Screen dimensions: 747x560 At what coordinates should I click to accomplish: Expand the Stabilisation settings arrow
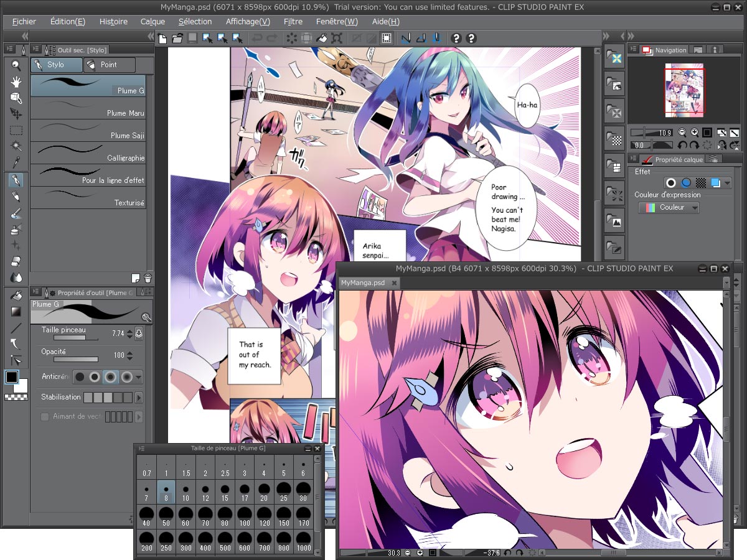(x=139, y=398)
